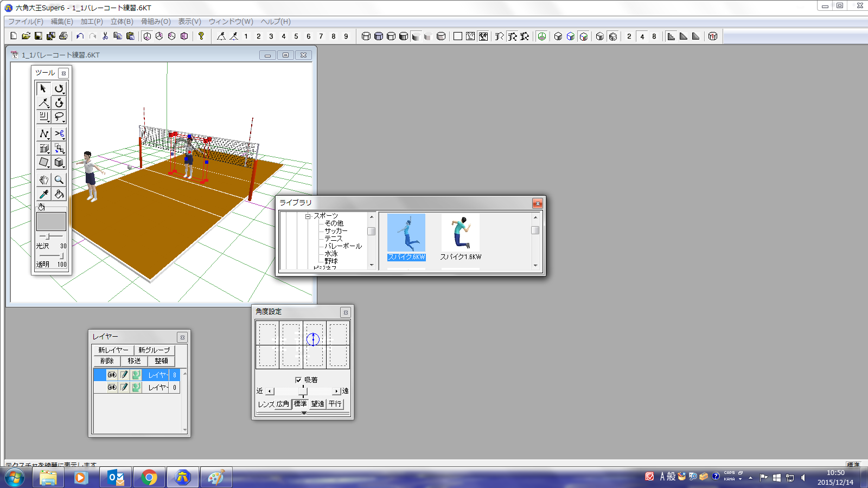The image size is (868, 488).
Task: Open the 加工(P) menu
Action: 92,22
